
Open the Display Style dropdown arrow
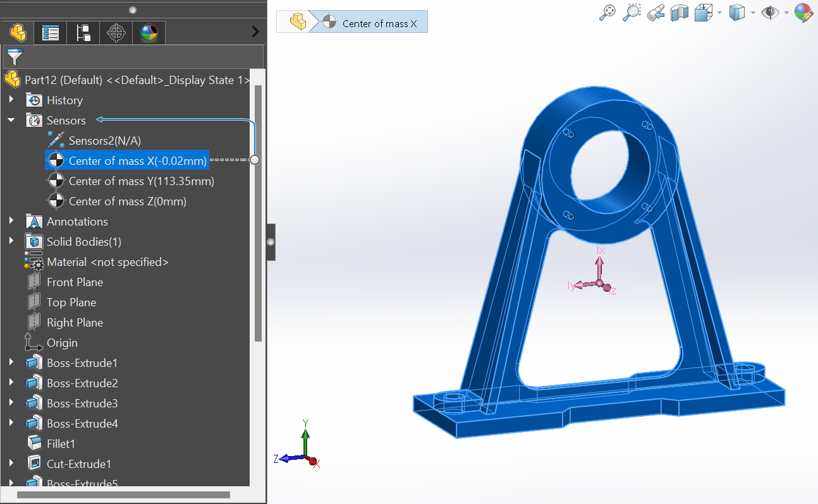pyautogui.click(x=753, y=13)
